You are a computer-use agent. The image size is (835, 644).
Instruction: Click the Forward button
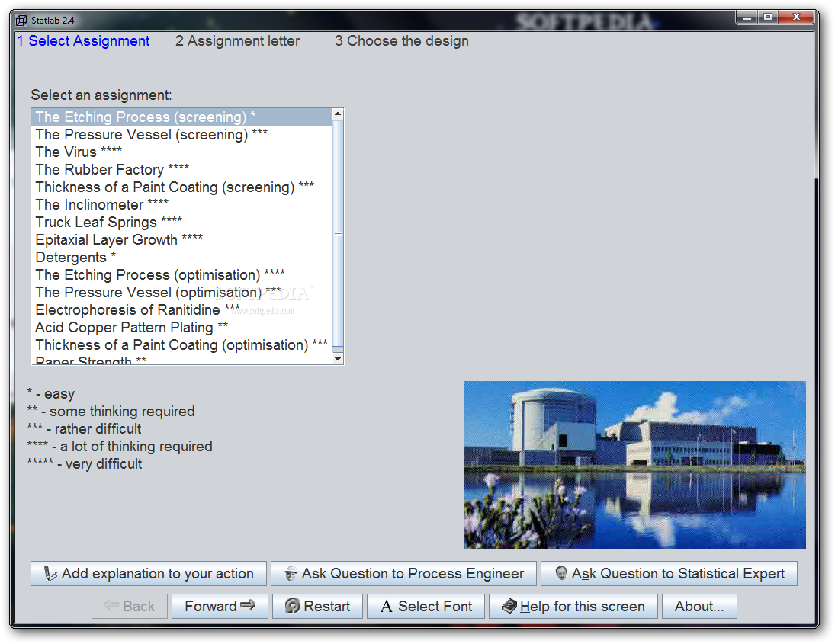tap(220, 606)
